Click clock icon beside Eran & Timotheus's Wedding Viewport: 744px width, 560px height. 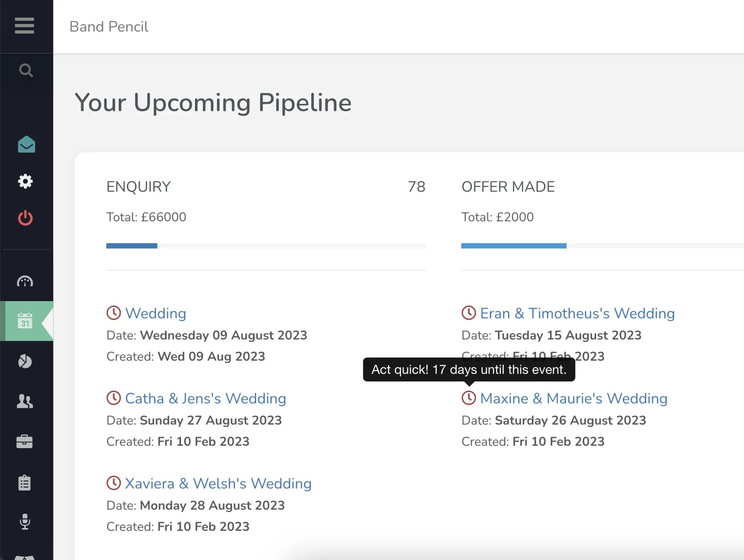(469, 313)
